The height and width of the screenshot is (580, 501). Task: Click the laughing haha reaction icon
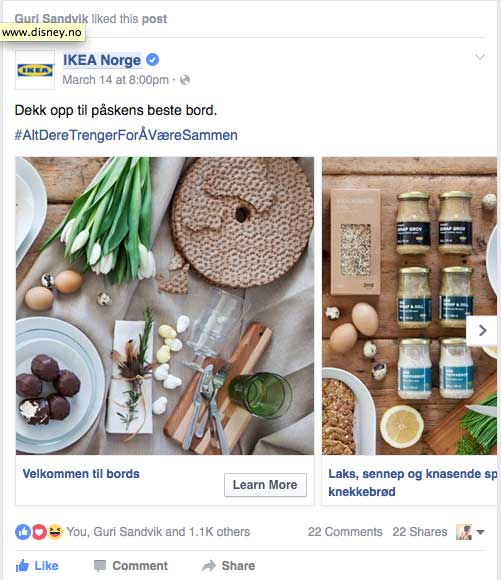[x=55, y=532]
